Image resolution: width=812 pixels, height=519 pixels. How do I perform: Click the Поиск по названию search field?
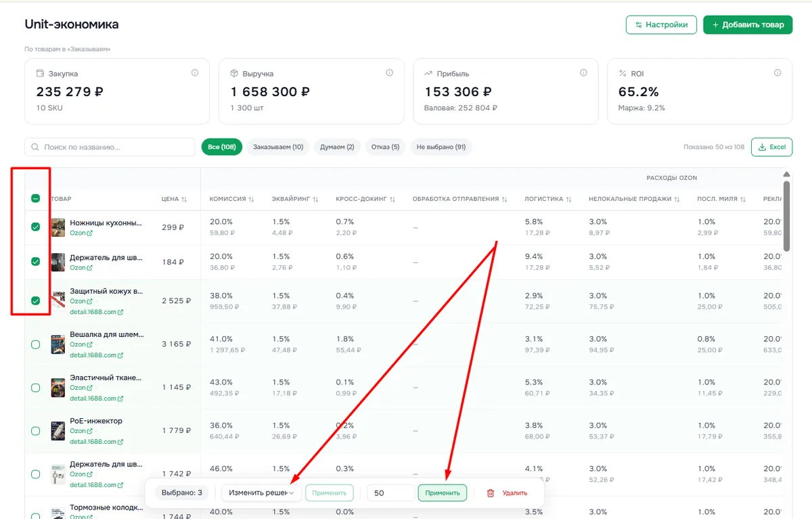(110, 147)
